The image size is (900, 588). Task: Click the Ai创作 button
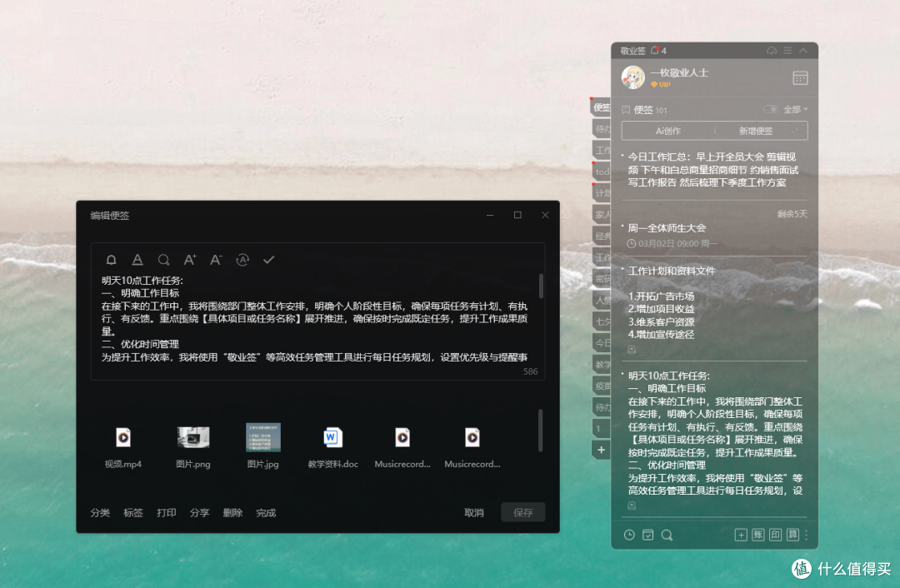click(x=668, y=131)
